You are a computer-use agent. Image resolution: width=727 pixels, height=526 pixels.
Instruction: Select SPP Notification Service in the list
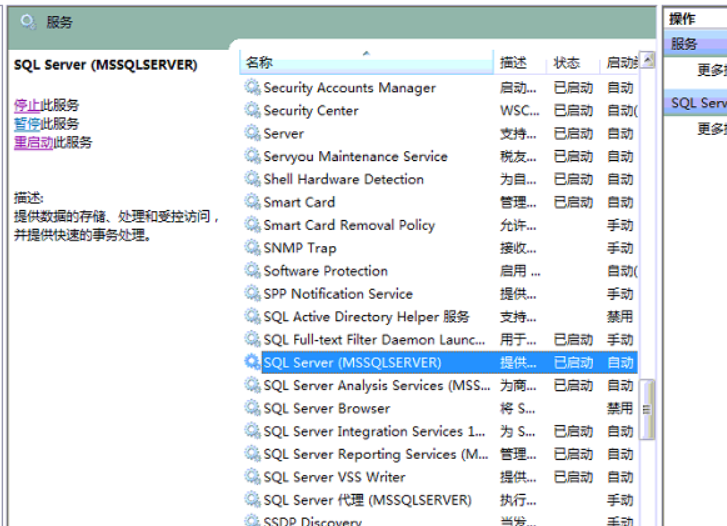point(338,294)
